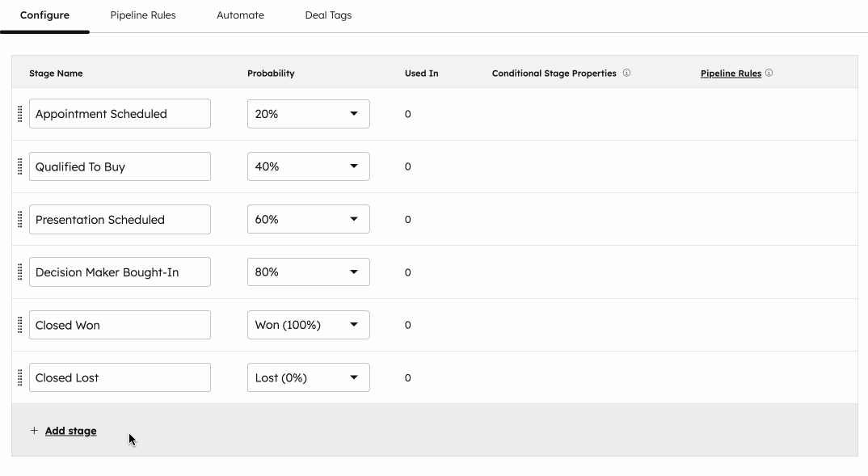The height and width of the screenshot is (476, 868).
Task: Switch to the Deal Tags tab
Action: tap(328, 15)
